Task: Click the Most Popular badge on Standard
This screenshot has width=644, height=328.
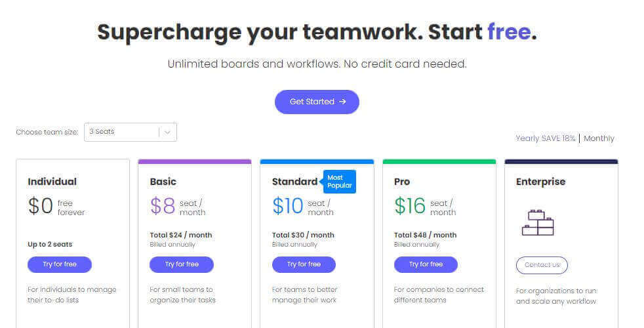Action: point(339,182)
